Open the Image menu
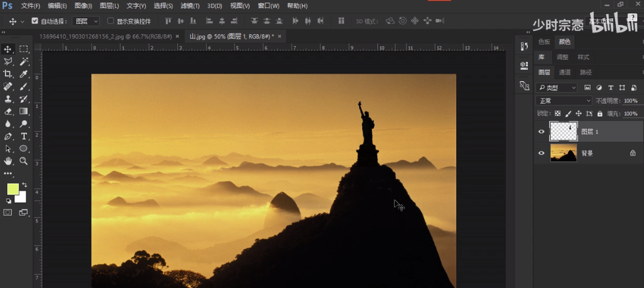 (83, 6)
